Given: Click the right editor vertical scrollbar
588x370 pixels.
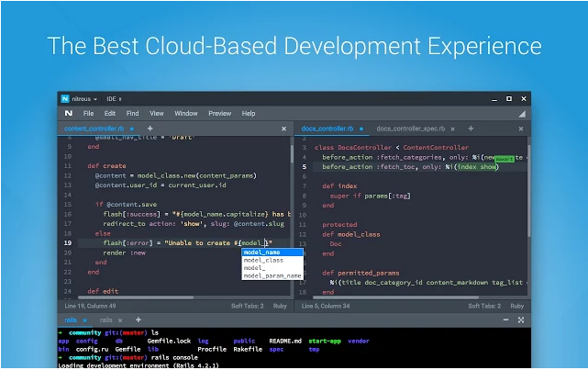Looking at the screenshot, I should (528, 190).
